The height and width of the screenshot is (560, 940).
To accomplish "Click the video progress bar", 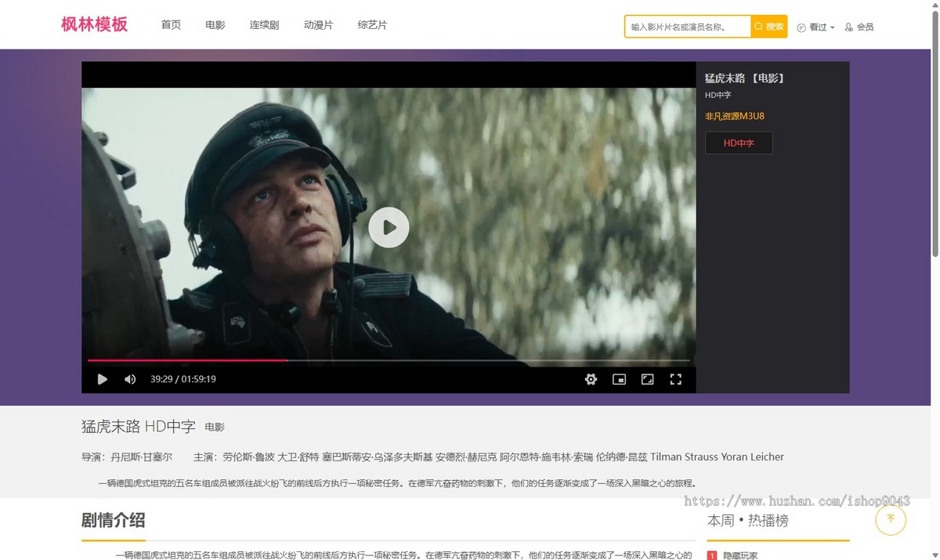I will coord(389,360).
